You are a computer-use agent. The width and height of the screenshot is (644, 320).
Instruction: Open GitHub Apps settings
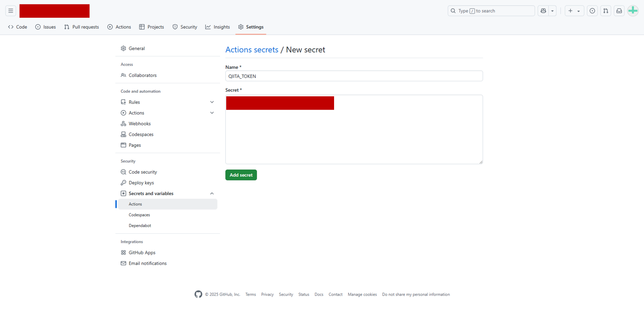point(167,253)
